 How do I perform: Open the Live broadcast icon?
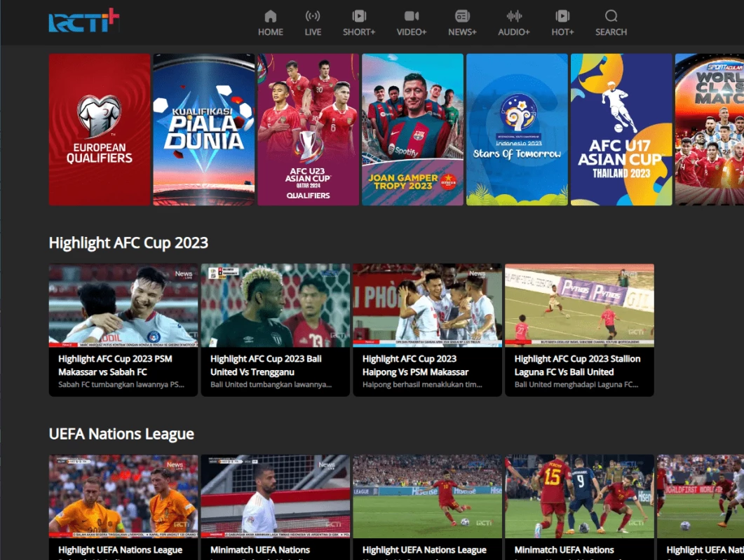[x=313, y=16]
